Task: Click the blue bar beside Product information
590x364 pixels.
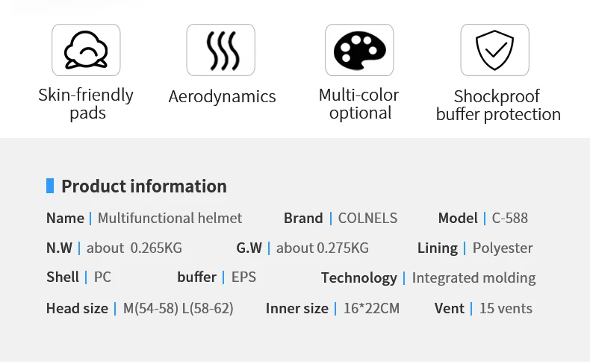Action: [x=50, y=186]
